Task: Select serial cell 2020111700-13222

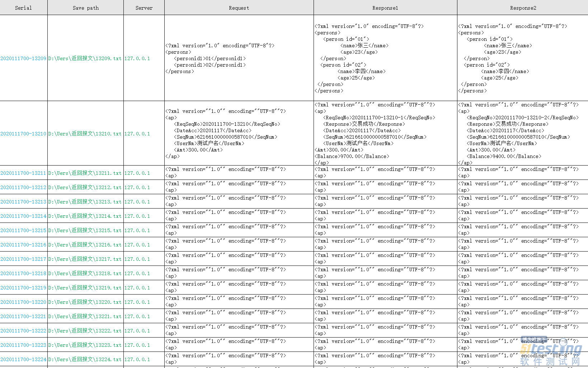Action: 23,330
